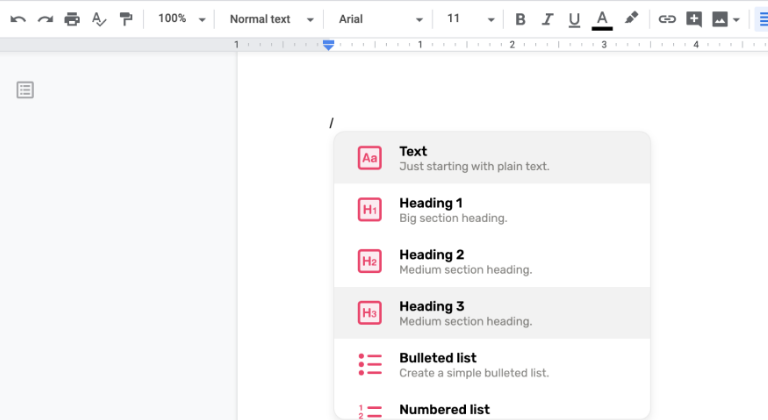The height and width of the screenshot is (420, 768).
Task: Add a comment with plus icon
Action: click(694, 20)
